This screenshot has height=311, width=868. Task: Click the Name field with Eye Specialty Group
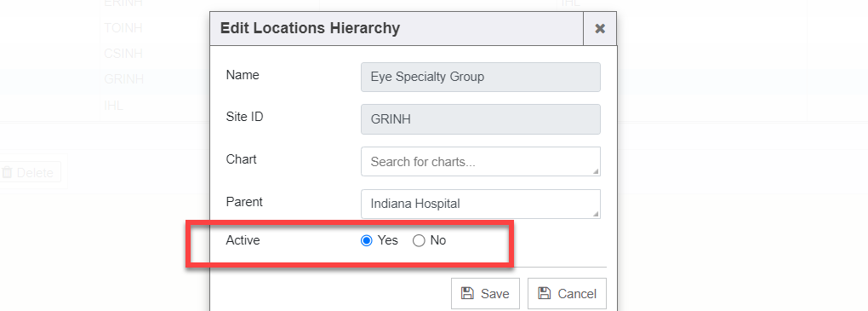(481, 77)
